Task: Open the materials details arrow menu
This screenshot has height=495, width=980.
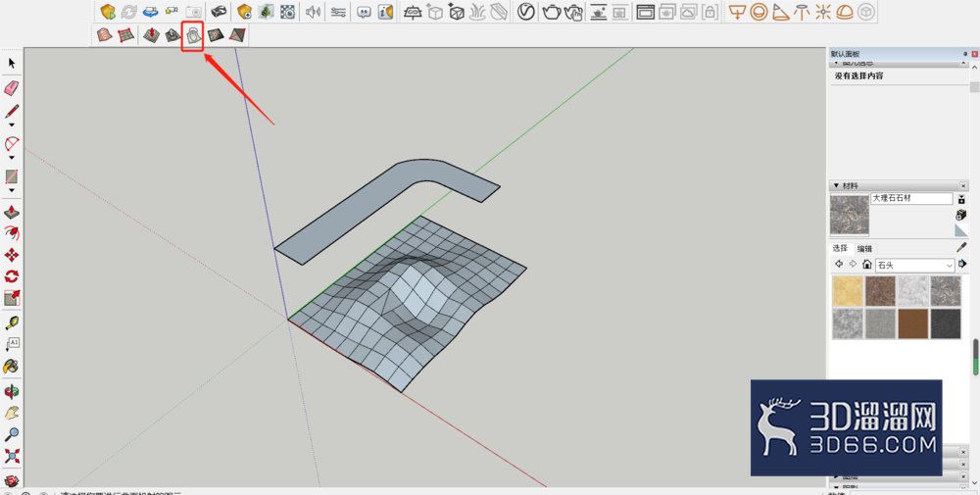Action: click(x=962, y=265)
